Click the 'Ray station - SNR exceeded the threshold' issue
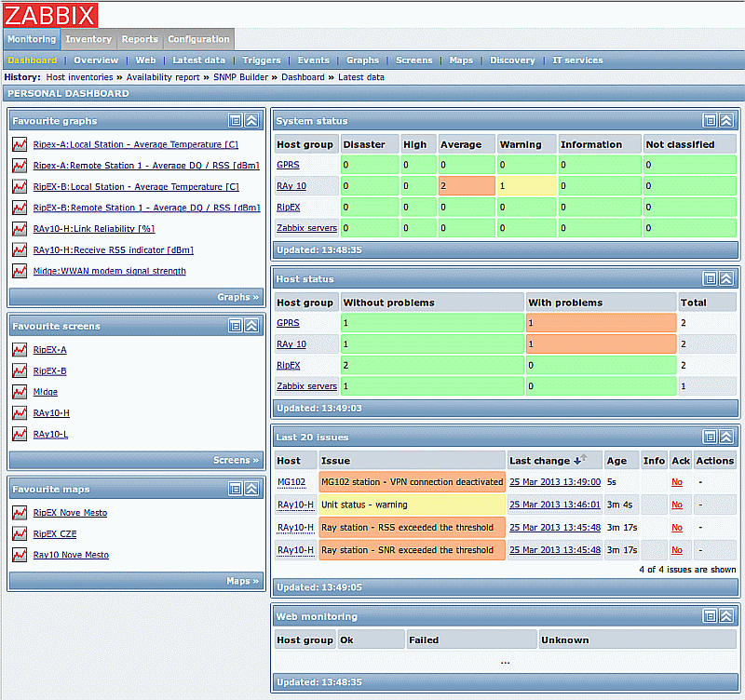Viewport: 745px width, 700px height. coord(412,550)
